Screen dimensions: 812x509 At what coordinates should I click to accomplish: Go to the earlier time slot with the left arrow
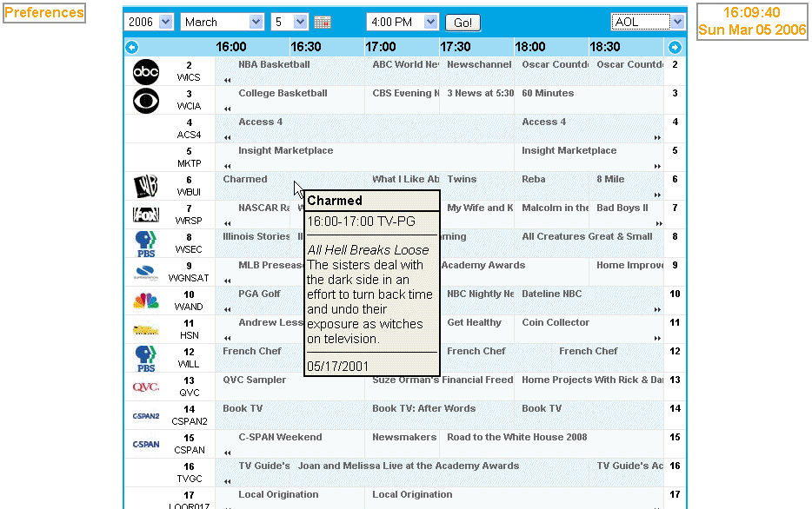click(132, 47)
